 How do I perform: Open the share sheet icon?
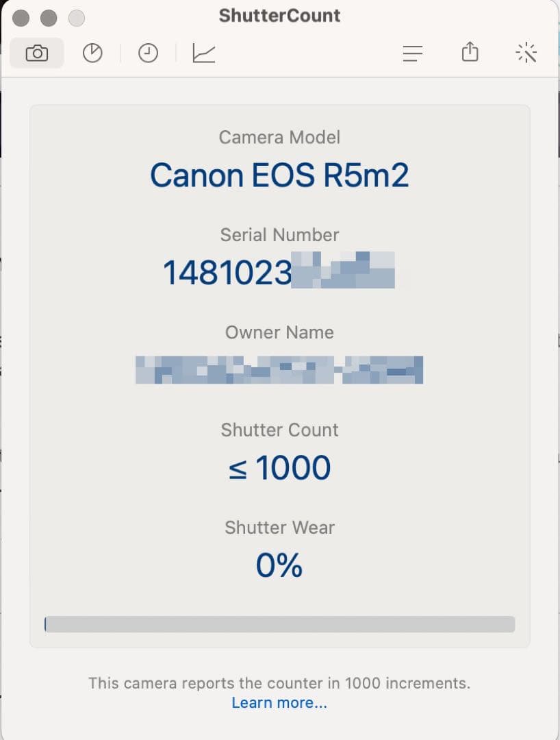(x=470, y=52)
